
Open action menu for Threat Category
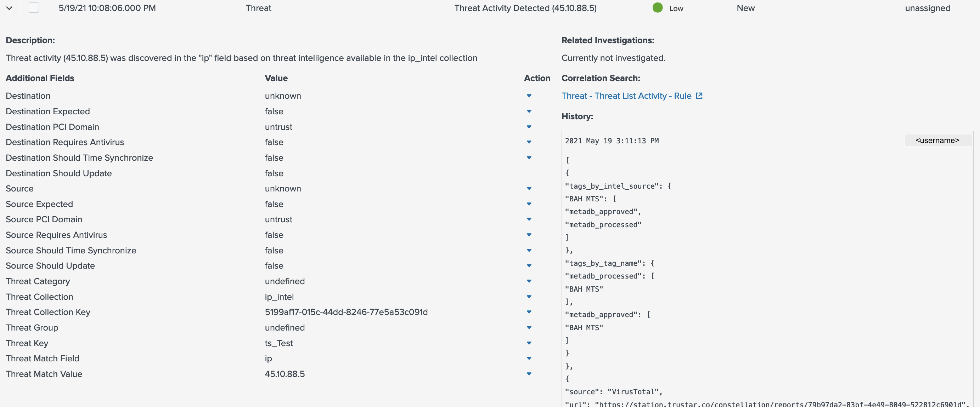click(529, 281)
